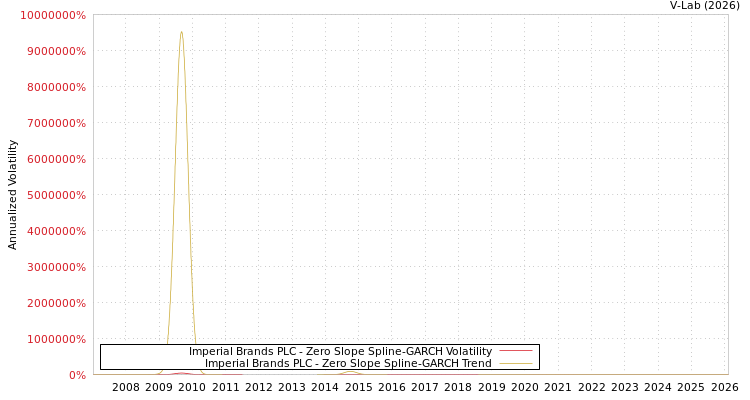
Task: Click the 2000000% y-axis label
Action: click(56, 303)
